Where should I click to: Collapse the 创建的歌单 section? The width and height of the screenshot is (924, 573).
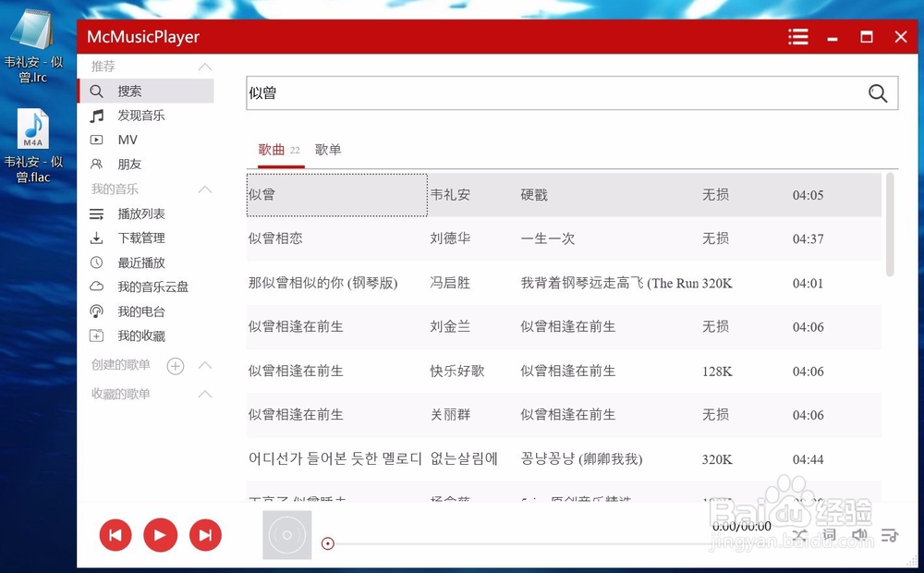(x=204, y=365)
